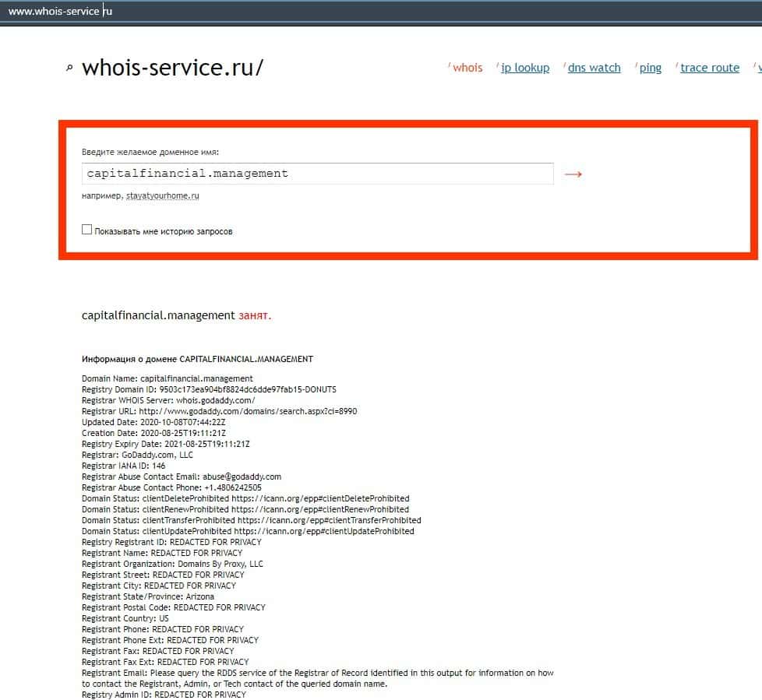The image size is (762, 700).
Task: Select the Registrant Street line
Action: coord(163,575)
